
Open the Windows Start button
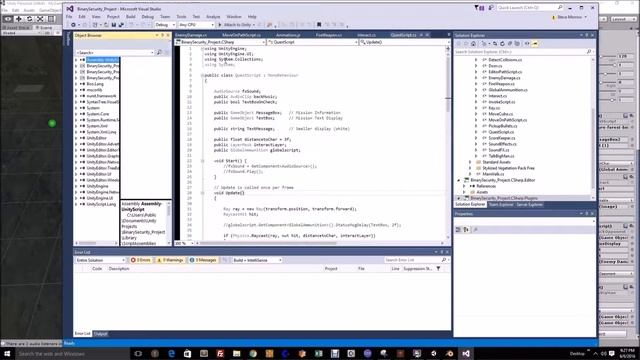(x=7, y=353)
